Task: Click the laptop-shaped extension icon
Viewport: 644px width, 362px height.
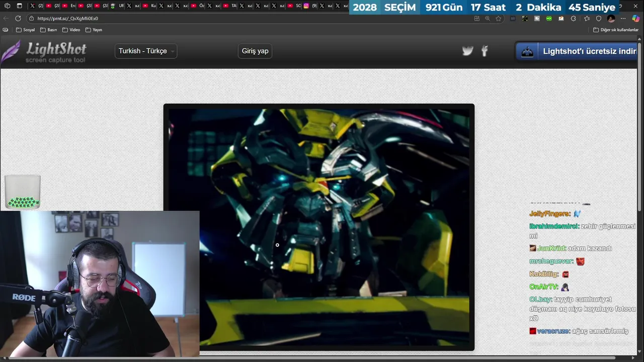Action: pyautogui.click(x=561, y=19)
